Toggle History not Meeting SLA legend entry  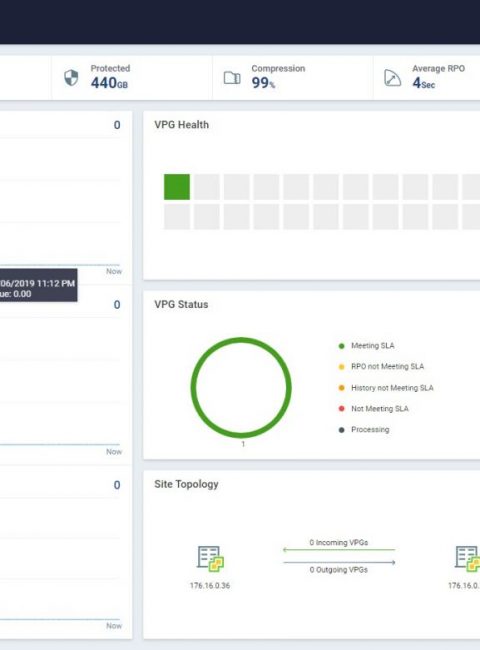(386, 388)
